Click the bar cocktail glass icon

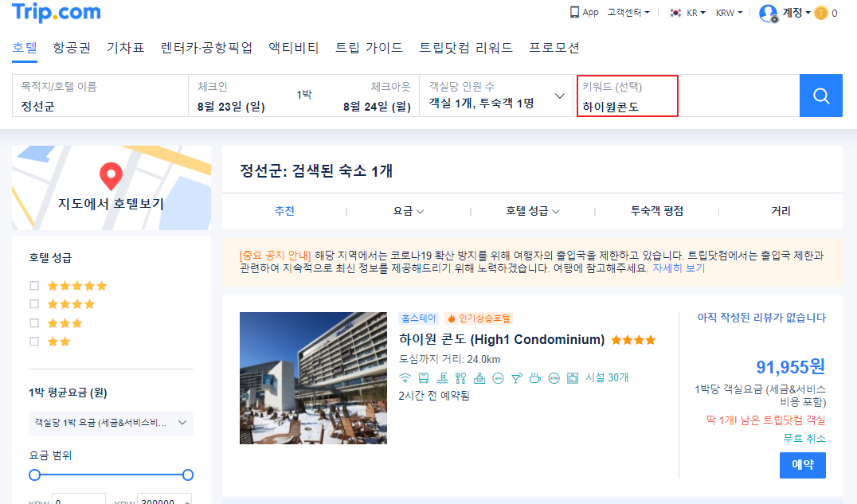tap(516, 377)
